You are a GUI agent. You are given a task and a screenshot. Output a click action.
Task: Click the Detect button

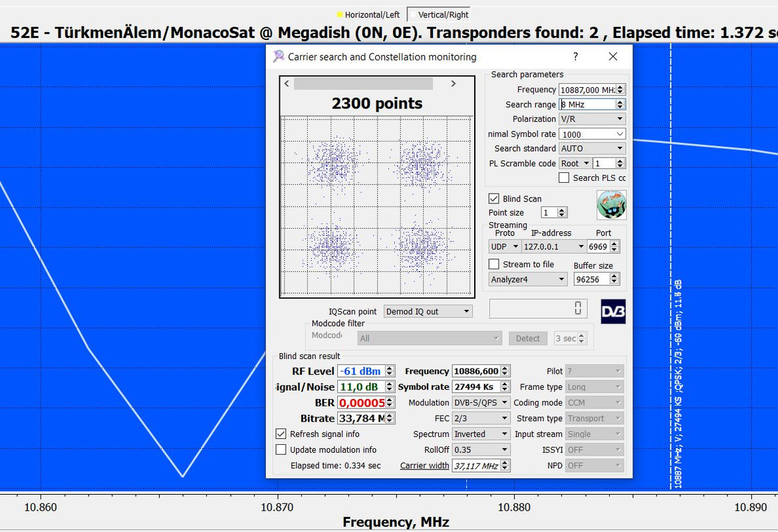pos(527,338)
